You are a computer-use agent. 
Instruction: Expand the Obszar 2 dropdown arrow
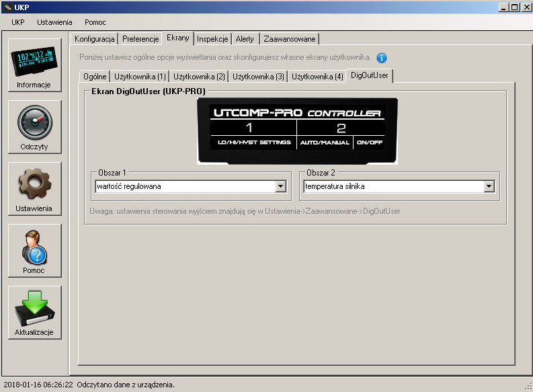[489, 186]
